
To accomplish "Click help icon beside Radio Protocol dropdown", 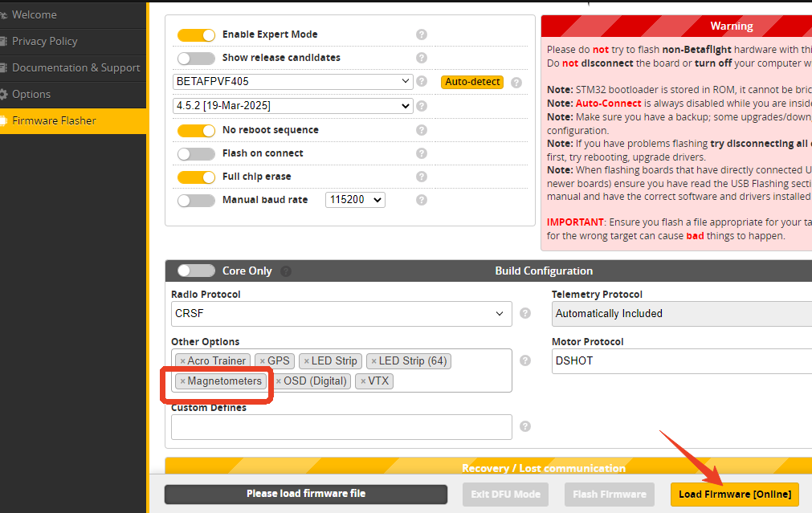I will pyautogui.click(x=525, y=314).
